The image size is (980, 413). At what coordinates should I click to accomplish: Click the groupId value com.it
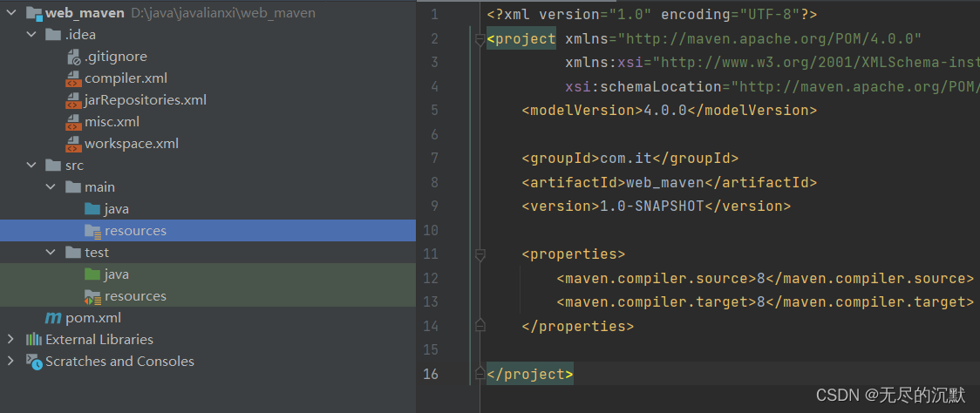coord(626,158)
